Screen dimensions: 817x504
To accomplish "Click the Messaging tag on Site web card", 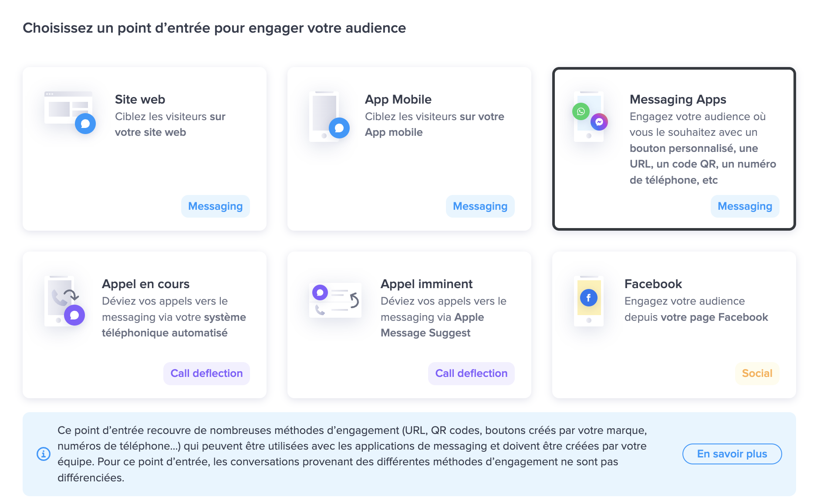I will (216, 206).
